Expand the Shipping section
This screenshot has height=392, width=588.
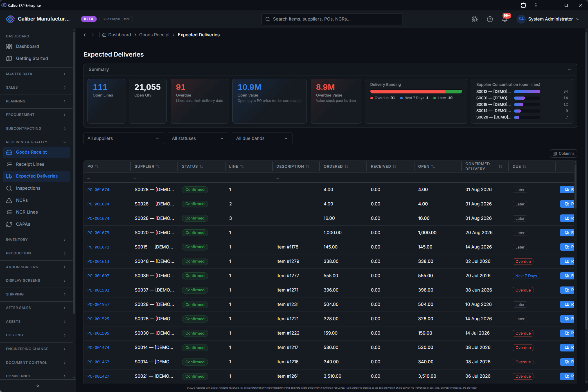click(36, 294)
